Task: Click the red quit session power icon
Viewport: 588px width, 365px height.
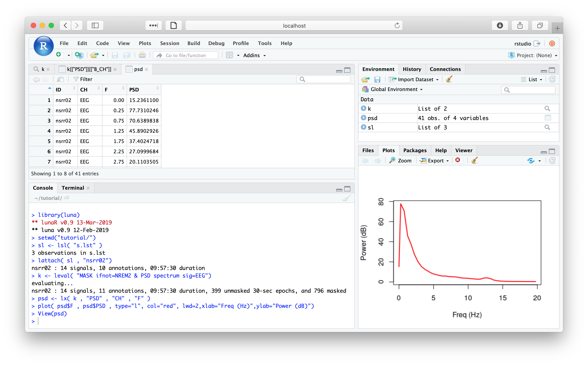Action: (552, 44)
